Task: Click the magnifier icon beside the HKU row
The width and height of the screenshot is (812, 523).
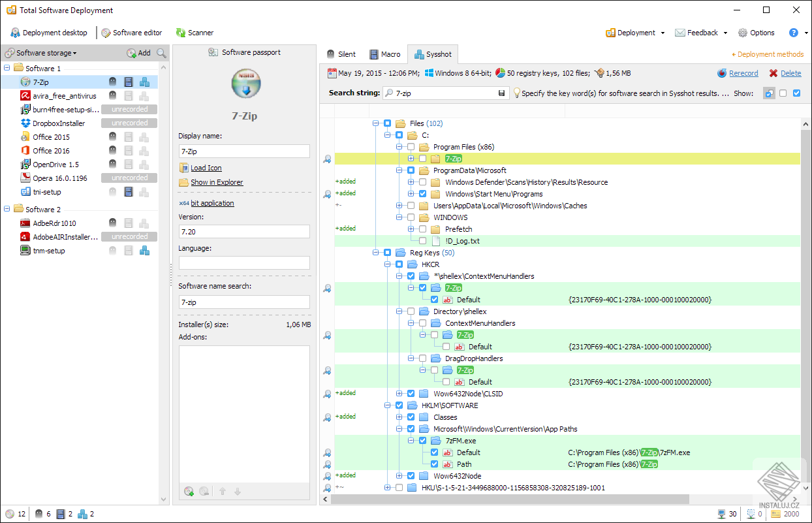Action: point(327,488)
